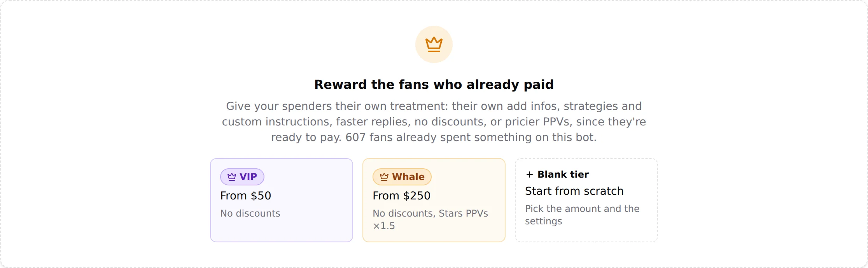Choose the Whale preset tier card
Screen dimensions: 868x268
tap(434, 200)
